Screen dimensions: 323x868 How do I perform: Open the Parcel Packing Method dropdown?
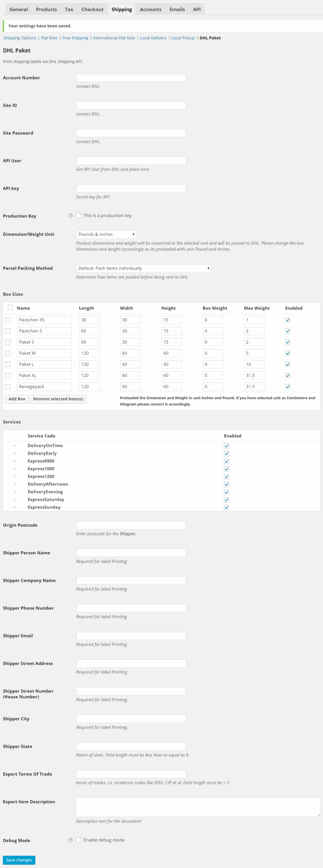click(x=144, y=268)
